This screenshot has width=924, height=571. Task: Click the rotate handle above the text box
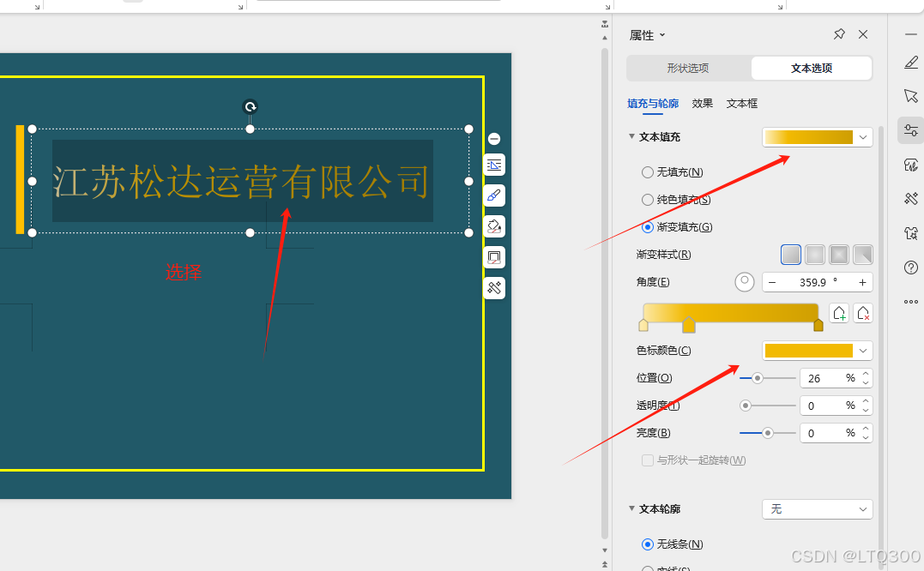coord(251,106)
